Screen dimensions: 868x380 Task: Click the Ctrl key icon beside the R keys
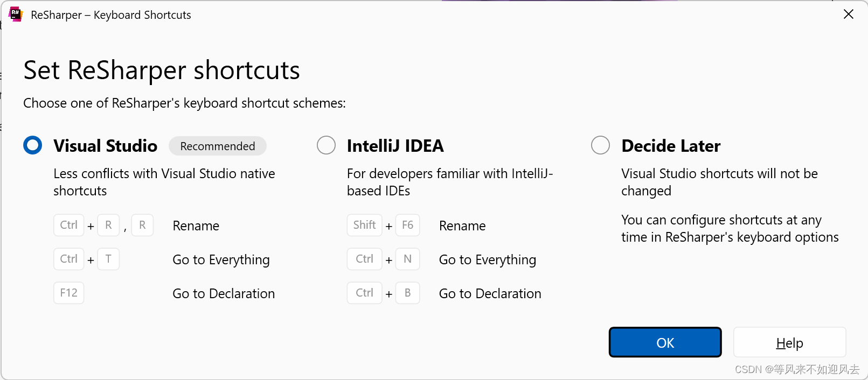click(69, 225)
